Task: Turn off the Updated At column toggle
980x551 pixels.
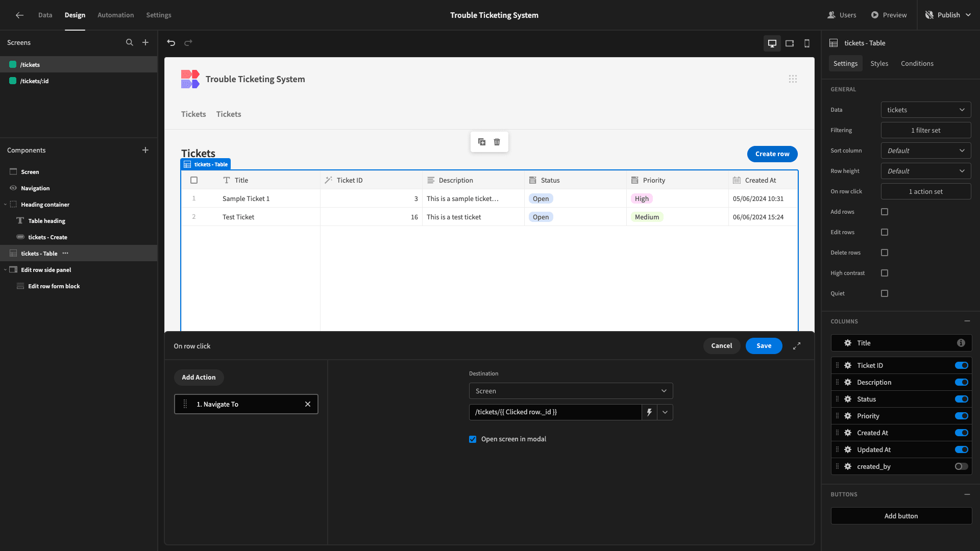Action: (961, 449)
